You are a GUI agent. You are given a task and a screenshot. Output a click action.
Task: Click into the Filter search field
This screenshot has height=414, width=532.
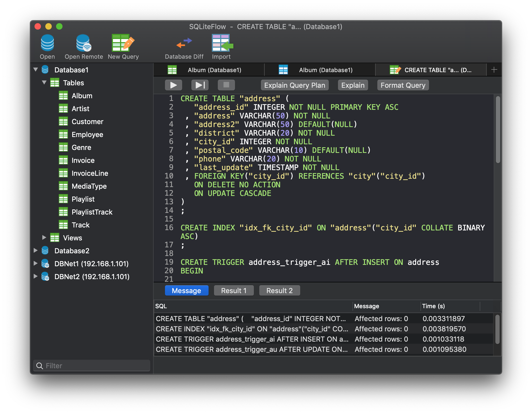point(92,366)
